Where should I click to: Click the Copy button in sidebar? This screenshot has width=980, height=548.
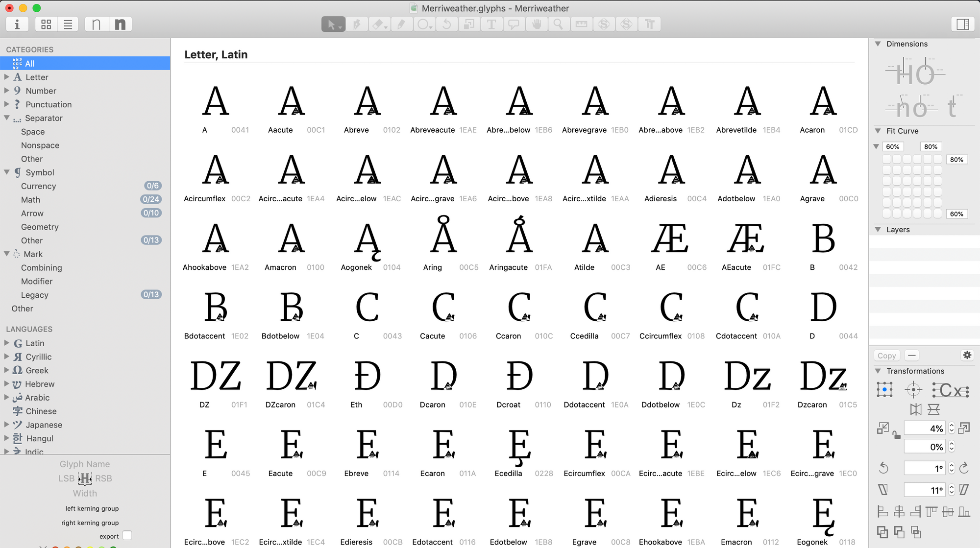click(x=887, y=355)
